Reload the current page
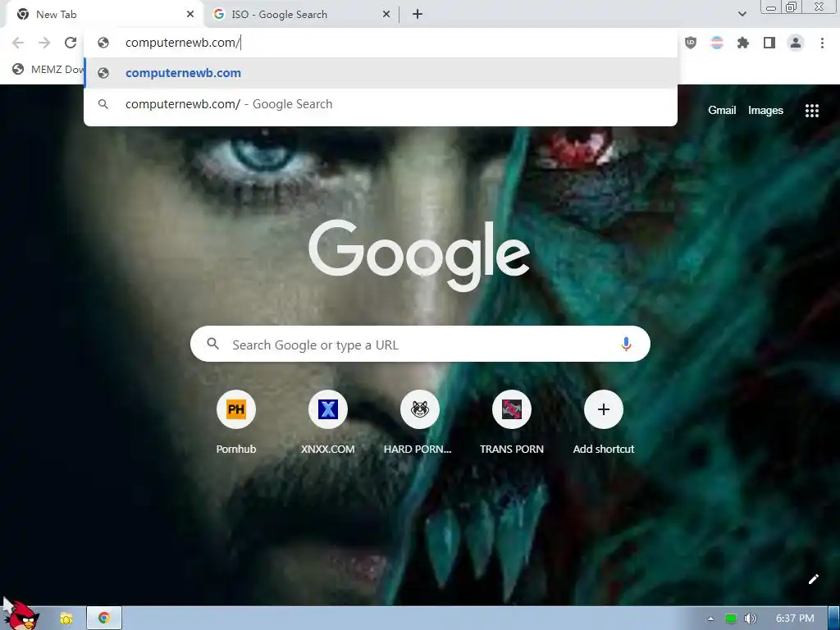This screenshot has width=840, height=630. (71, 43)
